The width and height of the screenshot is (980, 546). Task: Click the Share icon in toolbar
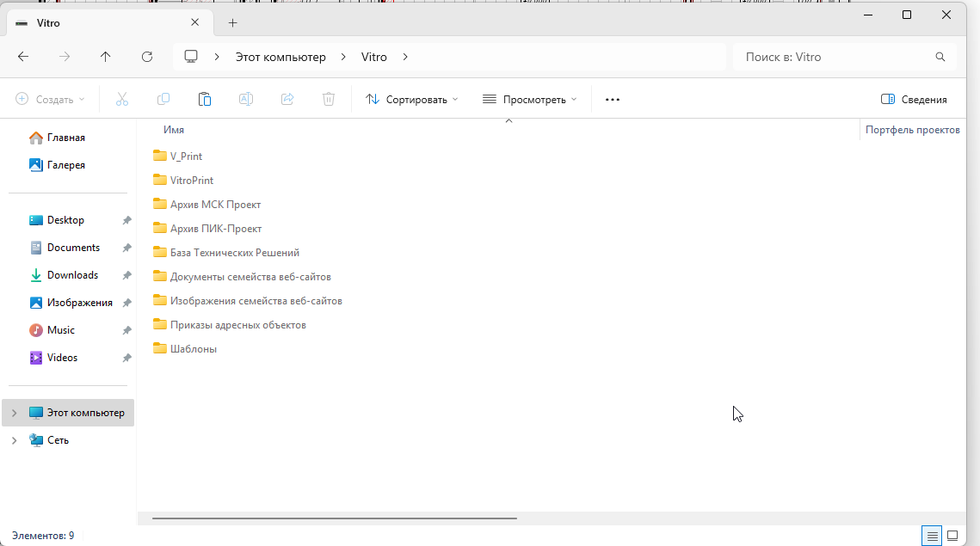(287, 100)
